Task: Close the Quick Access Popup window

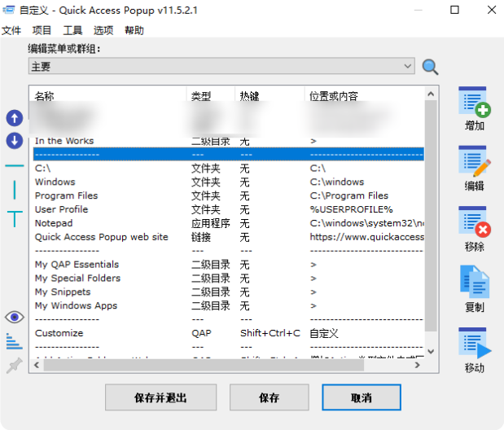Action: point(492,10)
